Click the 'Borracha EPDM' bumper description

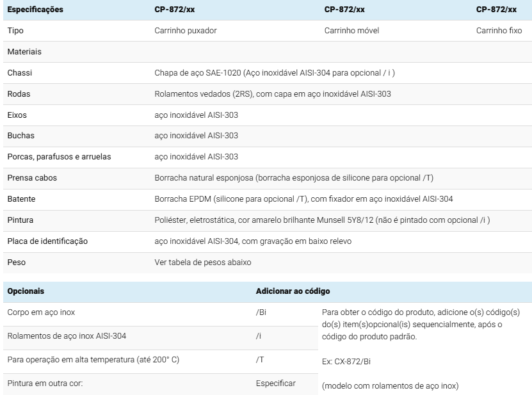[x=304, y=199]
